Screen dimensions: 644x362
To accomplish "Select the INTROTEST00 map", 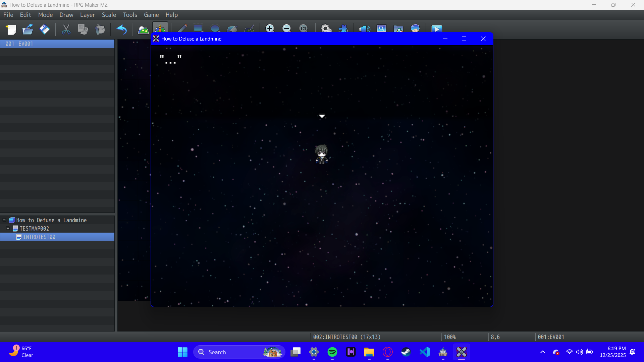I will [x=39, y=237].
